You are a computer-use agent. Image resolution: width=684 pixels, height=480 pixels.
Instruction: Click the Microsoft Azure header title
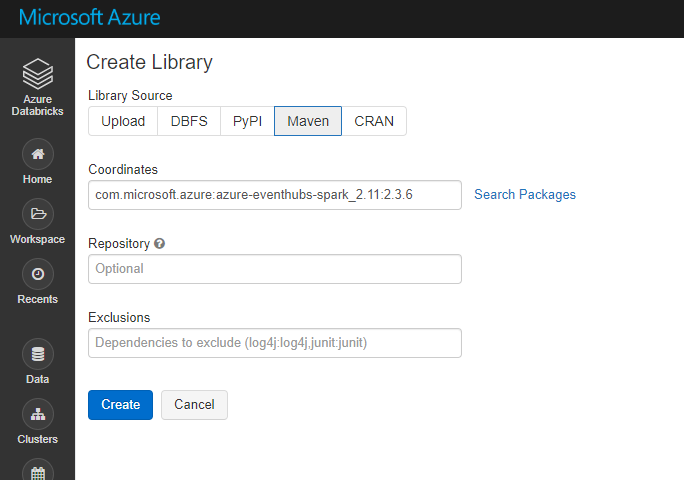pyautogui.click(x=89, y=17)
